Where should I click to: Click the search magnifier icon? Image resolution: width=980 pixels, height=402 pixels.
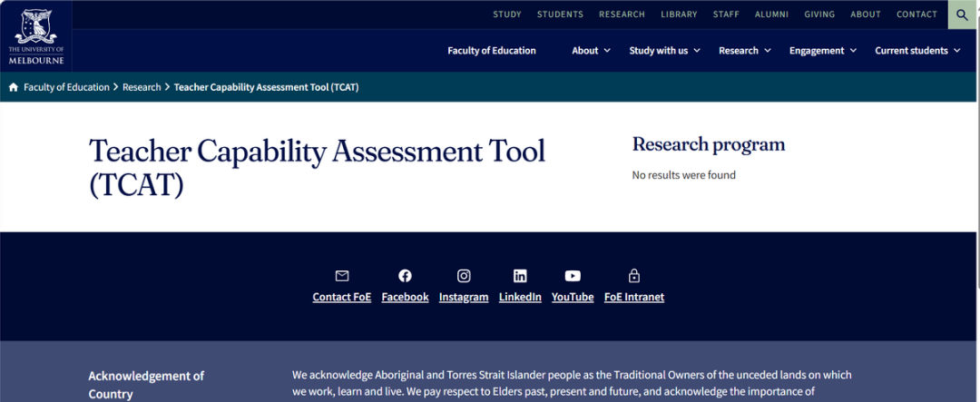pyautogui.click(x=963, y=15)
